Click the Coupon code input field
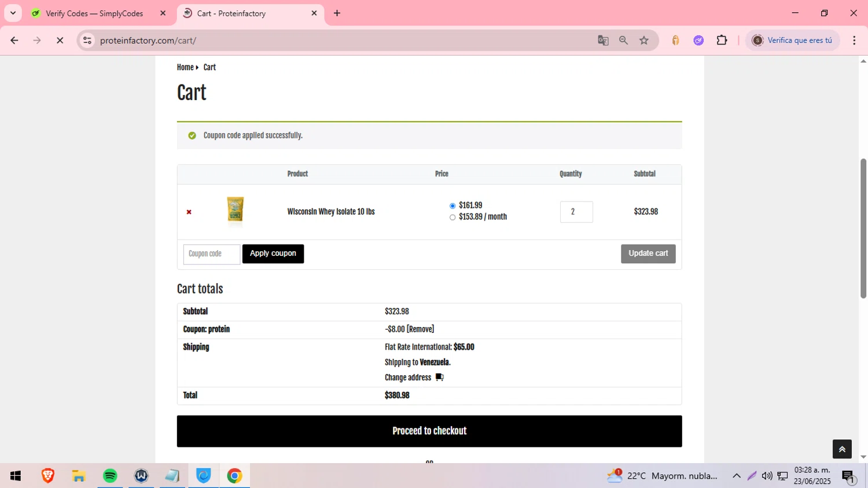 coord(212,254)
